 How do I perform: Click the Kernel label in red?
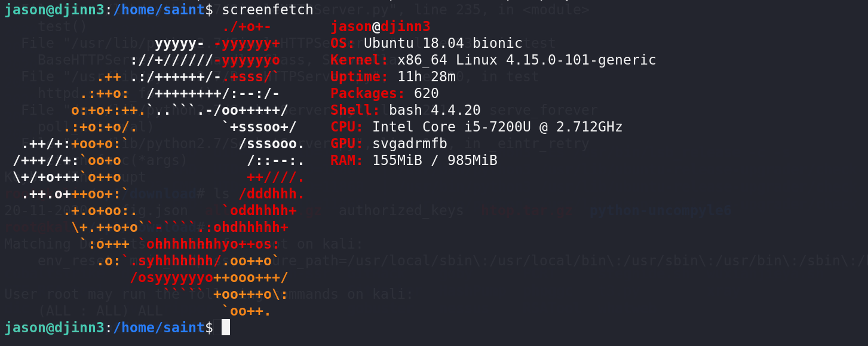[360, 60]
